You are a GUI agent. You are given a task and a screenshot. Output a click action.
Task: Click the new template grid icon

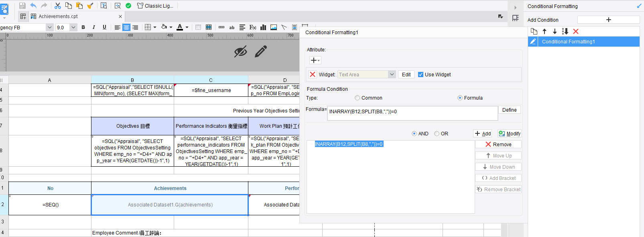pos(23,16)
